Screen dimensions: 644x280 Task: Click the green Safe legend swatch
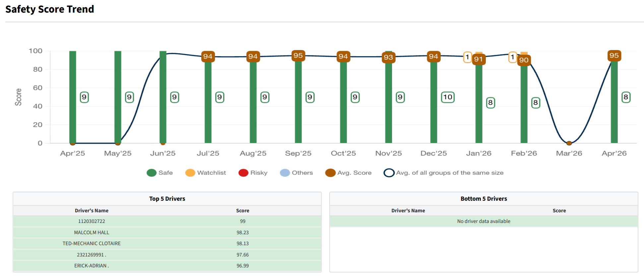[x=152, y=173]
